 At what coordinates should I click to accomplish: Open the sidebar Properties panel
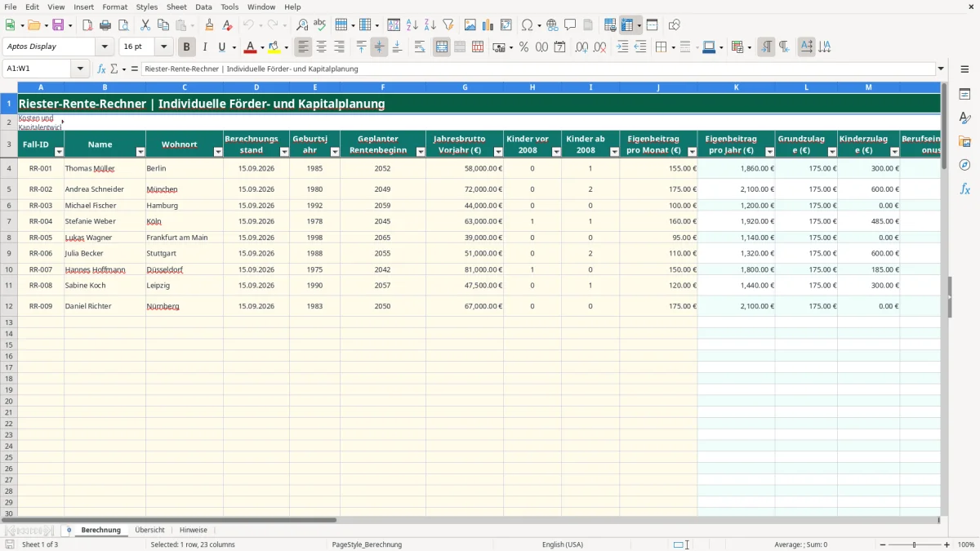pyautogui.click(x=964, y=95)
